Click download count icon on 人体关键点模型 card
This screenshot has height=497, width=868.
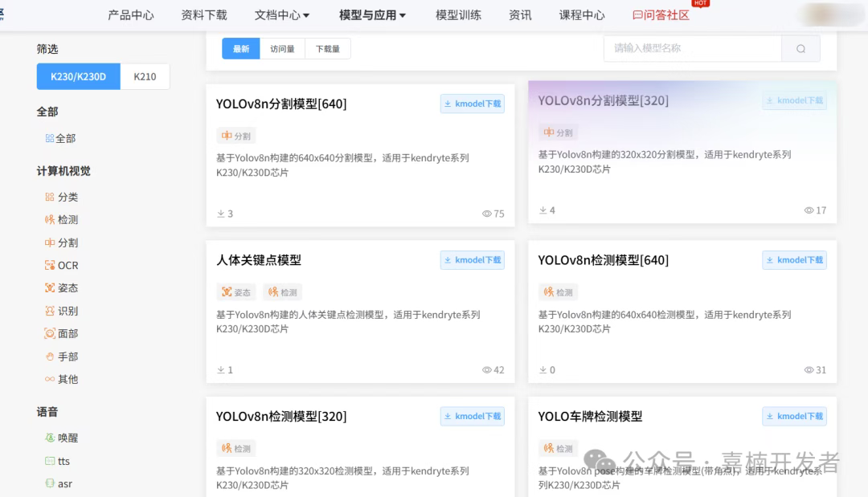[221, 370]
